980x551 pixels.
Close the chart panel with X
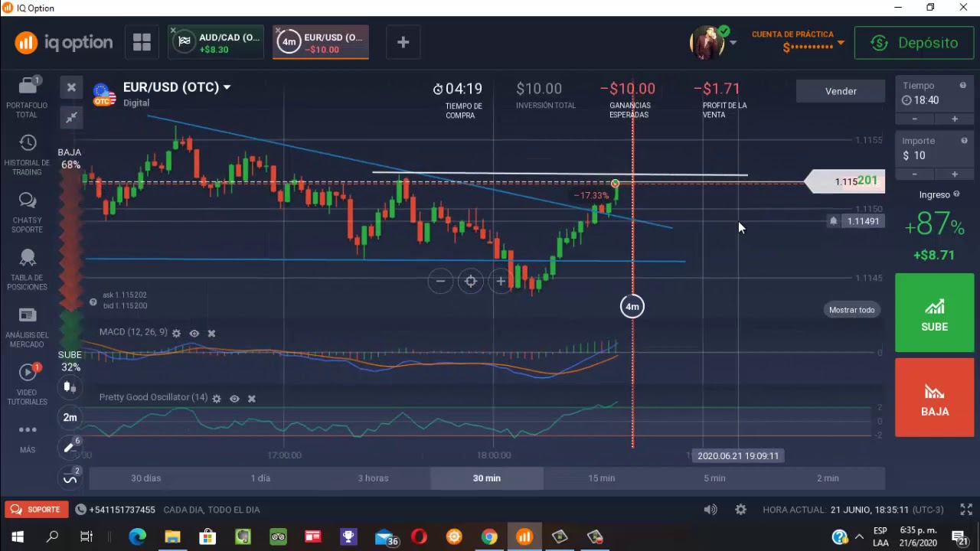71,87
